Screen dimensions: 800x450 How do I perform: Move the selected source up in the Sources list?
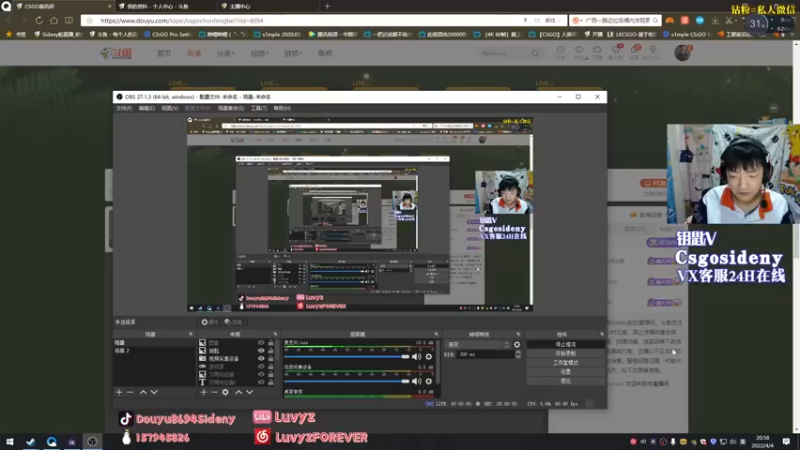coord(238,392)
